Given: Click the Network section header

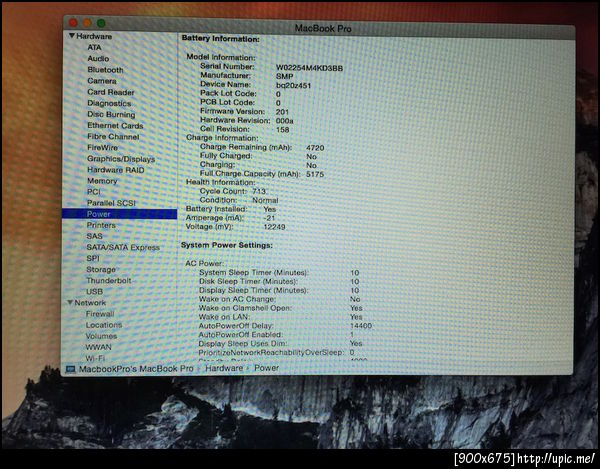Looking at the screenshot, I should [x=90, y=303].
